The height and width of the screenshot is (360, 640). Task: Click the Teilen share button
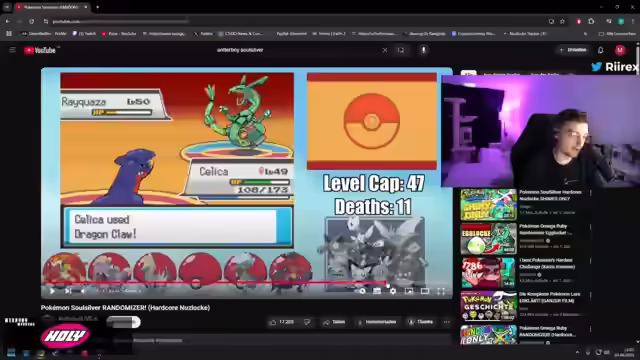(x=334, y=322)
